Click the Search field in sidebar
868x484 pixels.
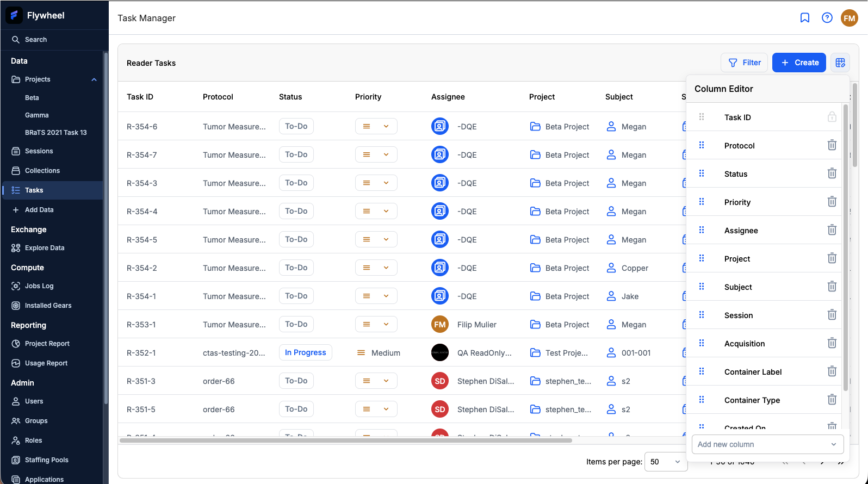(x=36, y=40)
